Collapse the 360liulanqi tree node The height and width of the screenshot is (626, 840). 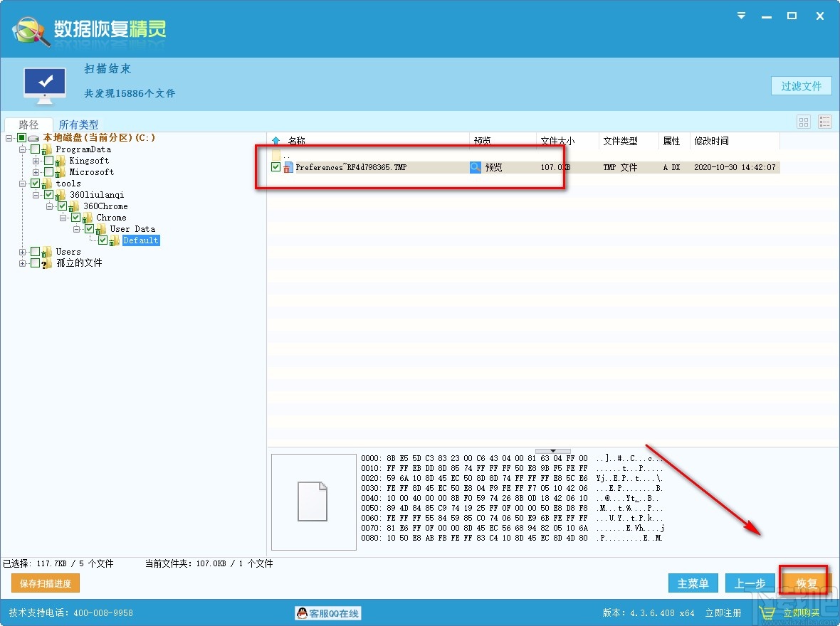point(36,194)
